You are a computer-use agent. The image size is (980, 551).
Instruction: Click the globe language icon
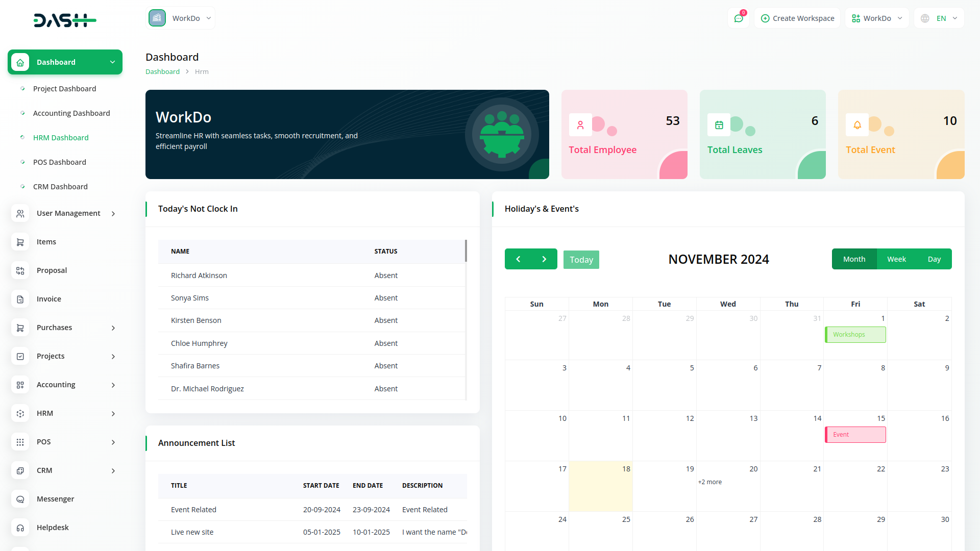924,18
